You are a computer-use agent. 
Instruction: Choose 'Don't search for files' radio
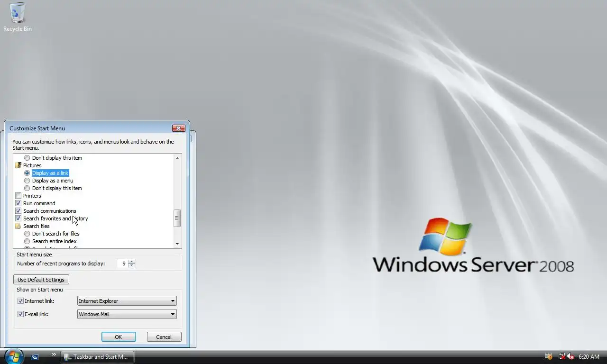point(27,234)
